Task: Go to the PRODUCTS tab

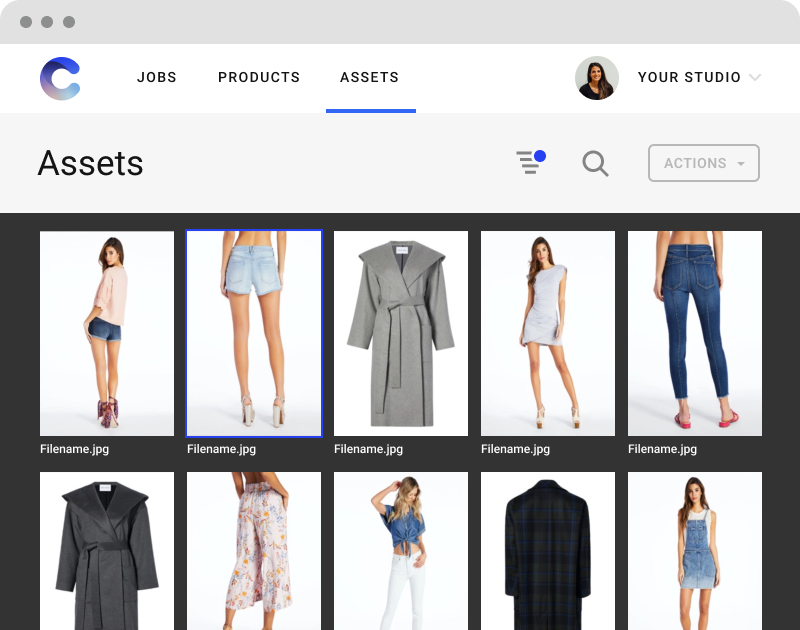Action: tap(259, 77)
